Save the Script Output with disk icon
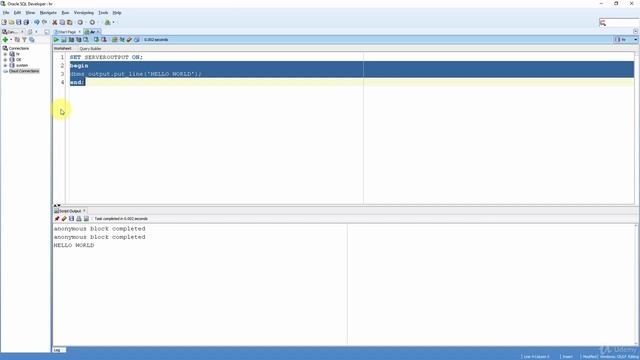The image size is (640, 360). click(71, 219)
